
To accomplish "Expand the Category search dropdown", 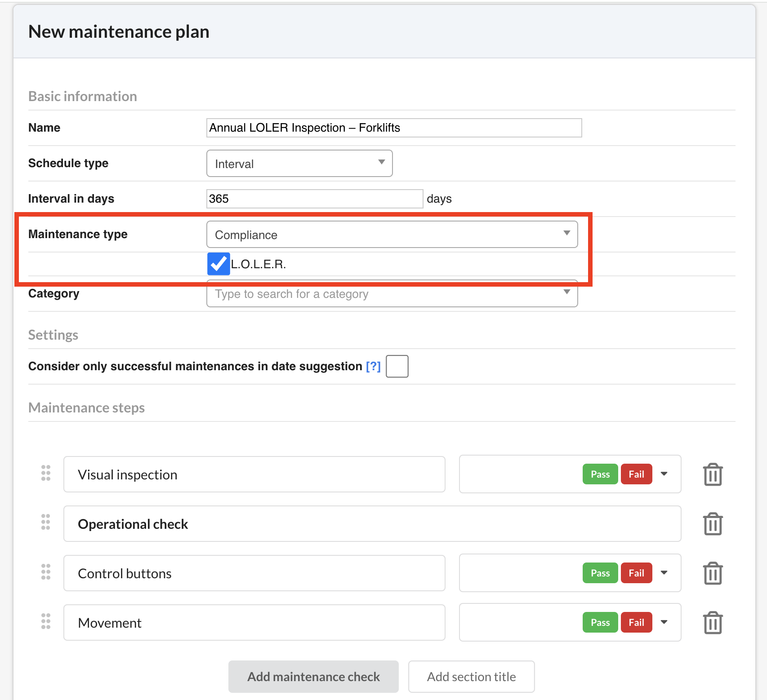I will (392, 294).
